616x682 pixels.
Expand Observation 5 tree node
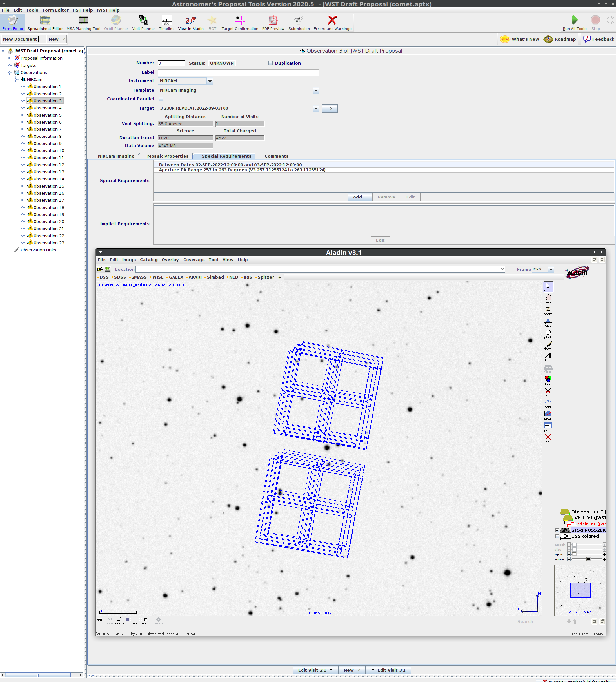[x=23, y=115]
